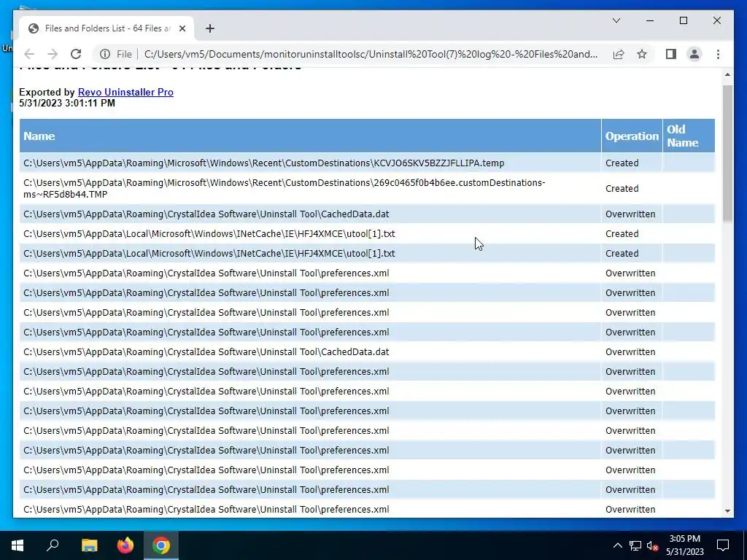Viewport: 747px width, 560px height.
Task: Close the Files and Folders List tab
Action: click(182, 28)
